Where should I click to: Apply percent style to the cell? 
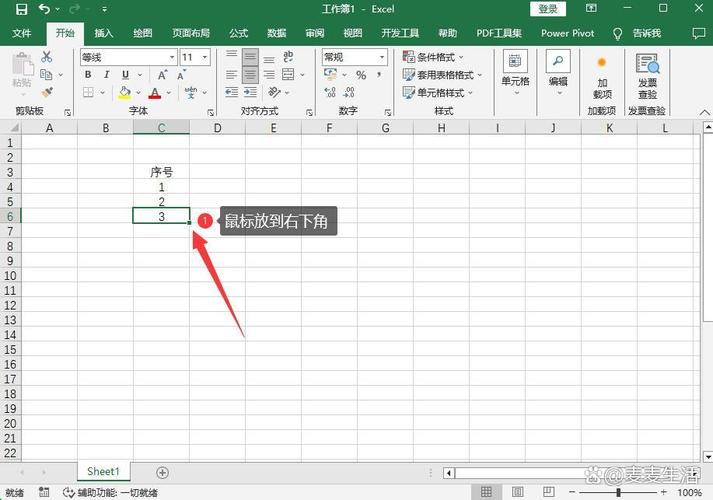click(x=361, y=75)
